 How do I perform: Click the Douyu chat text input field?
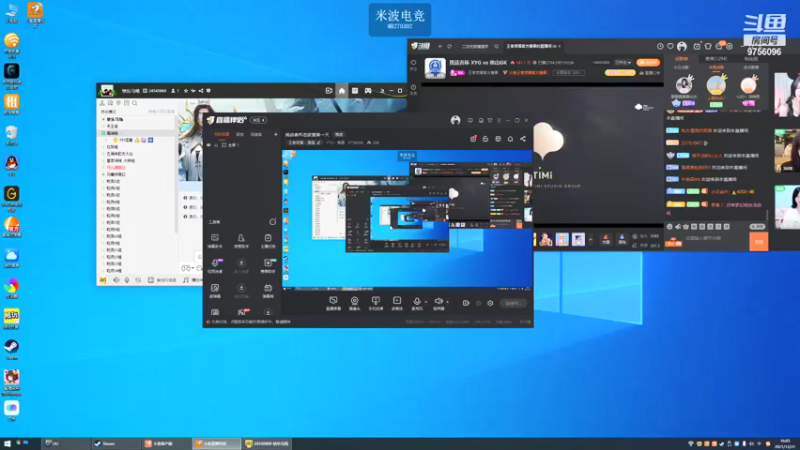point(714,238)
